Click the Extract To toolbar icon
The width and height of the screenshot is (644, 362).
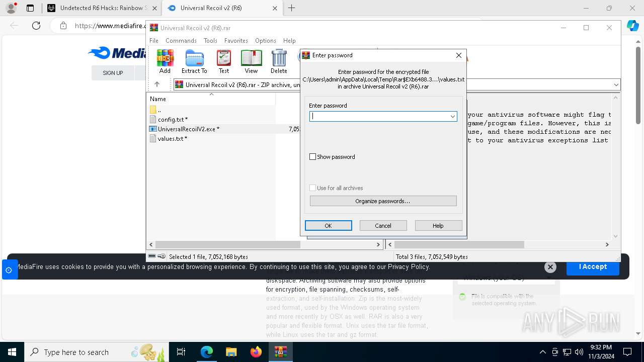194,62
